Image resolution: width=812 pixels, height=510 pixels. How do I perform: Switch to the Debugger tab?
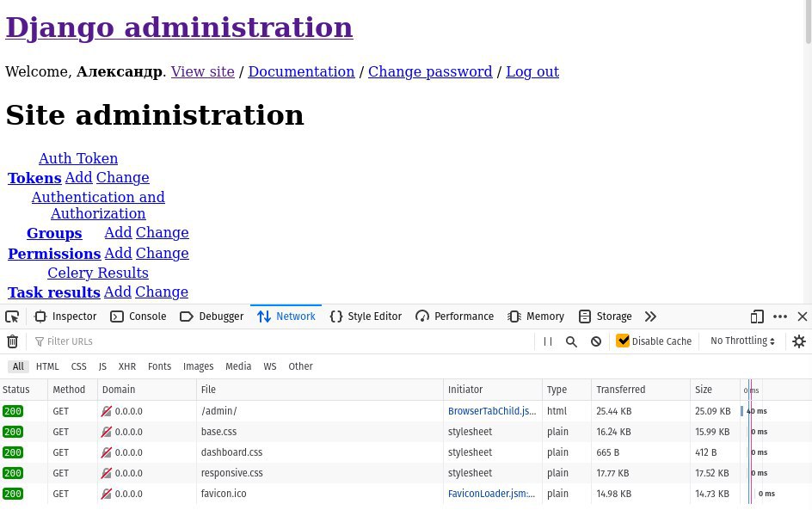point(212,316)
